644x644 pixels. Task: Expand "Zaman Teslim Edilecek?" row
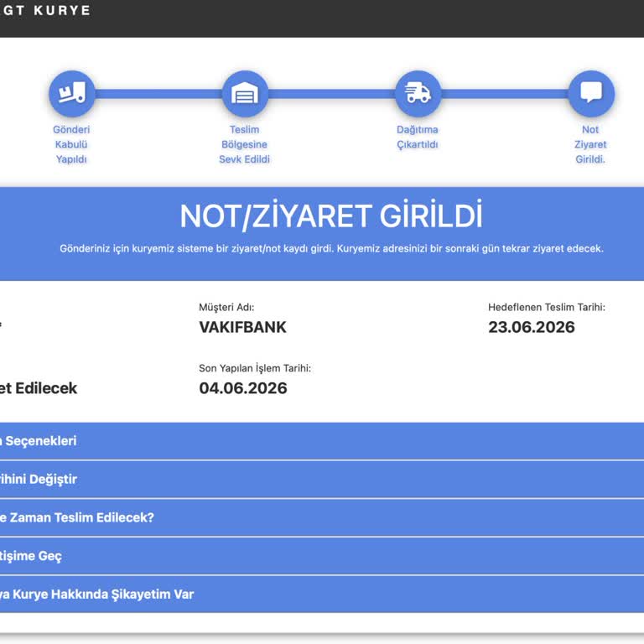(x=322, y=517)
